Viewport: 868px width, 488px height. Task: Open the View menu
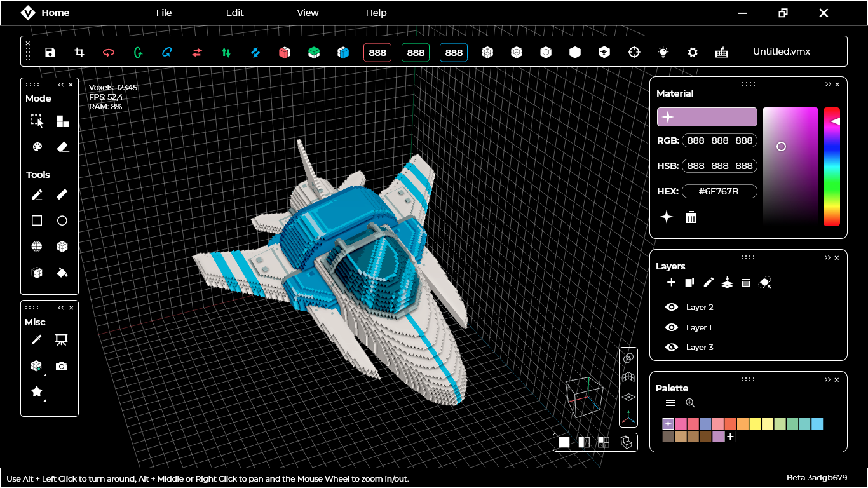[x=308, y=12]
